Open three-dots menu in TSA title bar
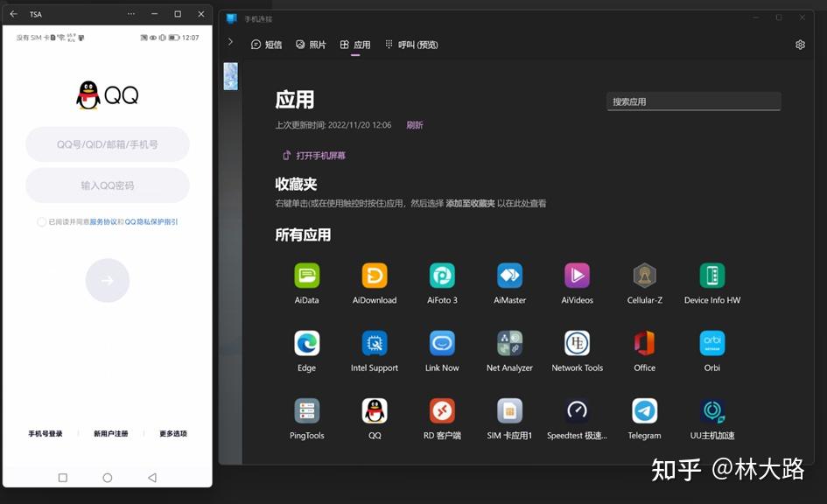This screenshot has height=504, width=827. [x=130, y=14]
